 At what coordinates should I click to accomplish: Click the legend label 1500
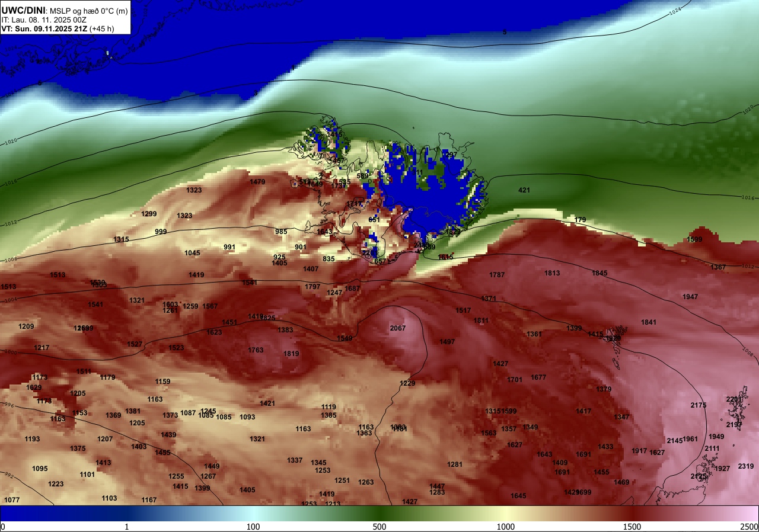tap(632, 527)
